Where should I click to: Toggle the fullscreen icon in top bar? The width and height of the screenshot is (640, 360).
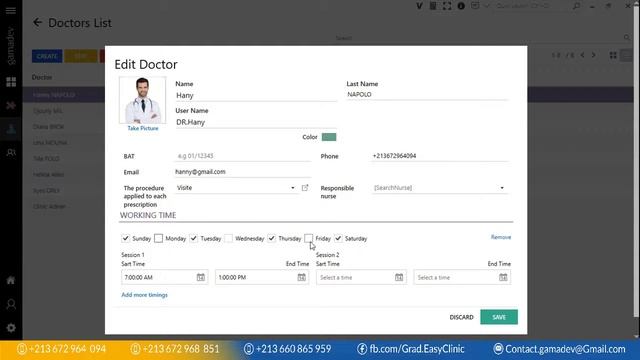click(447, 6)
